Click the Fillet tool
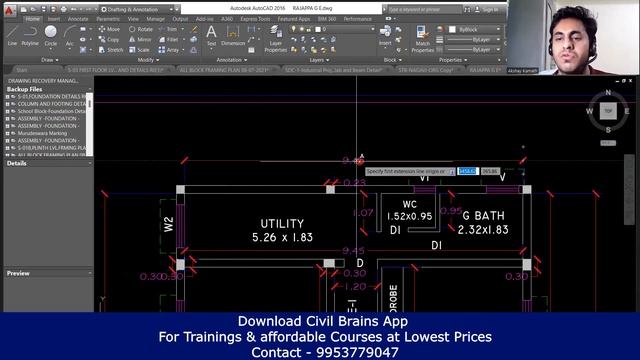640x360 pixels. 169,40
